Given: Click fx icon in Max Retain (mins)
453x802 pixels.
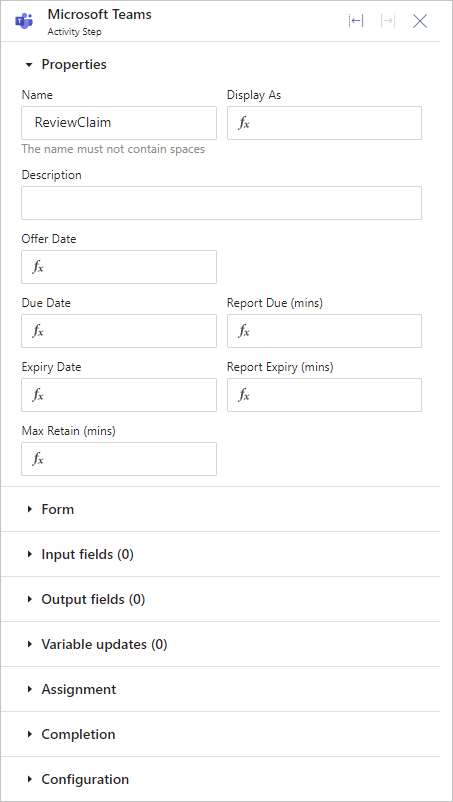Looking at the screenshot, I should click(38, 459).
